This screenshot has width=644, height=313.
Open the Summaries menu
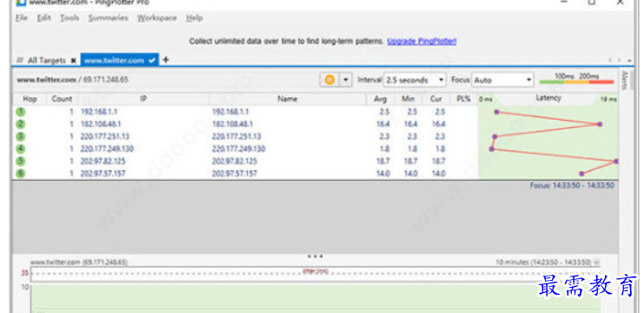(108, 18)
